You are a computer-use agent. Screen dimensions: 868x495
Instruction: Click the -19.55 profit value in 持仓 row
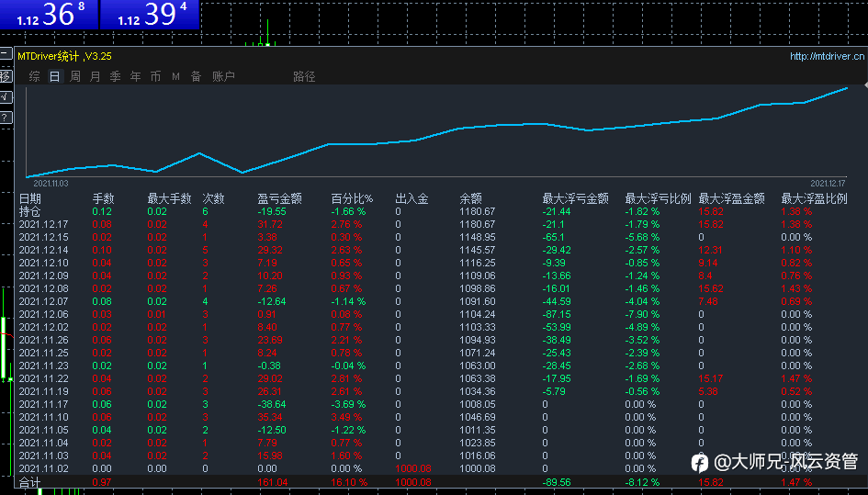(272, 211)
